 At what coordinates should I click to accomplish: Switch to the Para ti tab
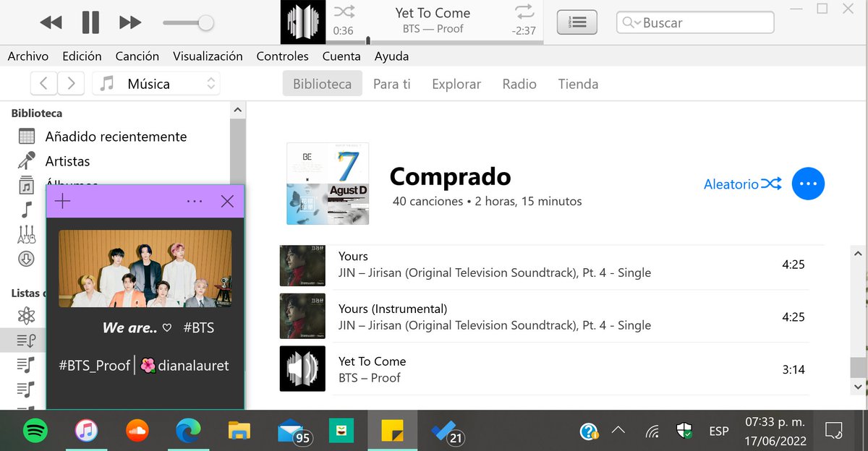click(392, 84)
